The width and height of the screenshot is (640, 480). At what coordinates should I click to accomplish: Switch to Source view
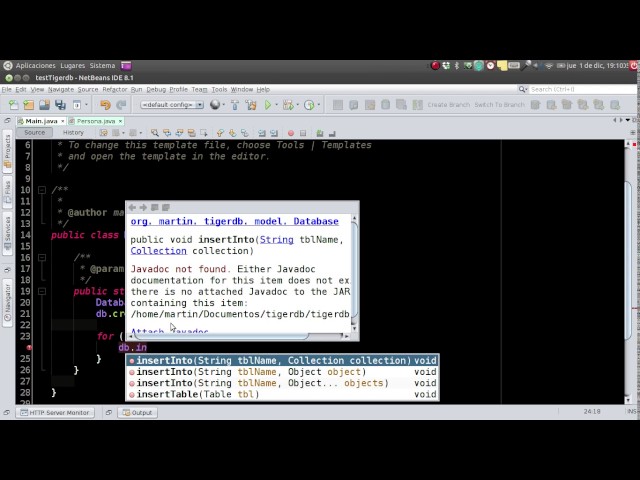[35, 133]
